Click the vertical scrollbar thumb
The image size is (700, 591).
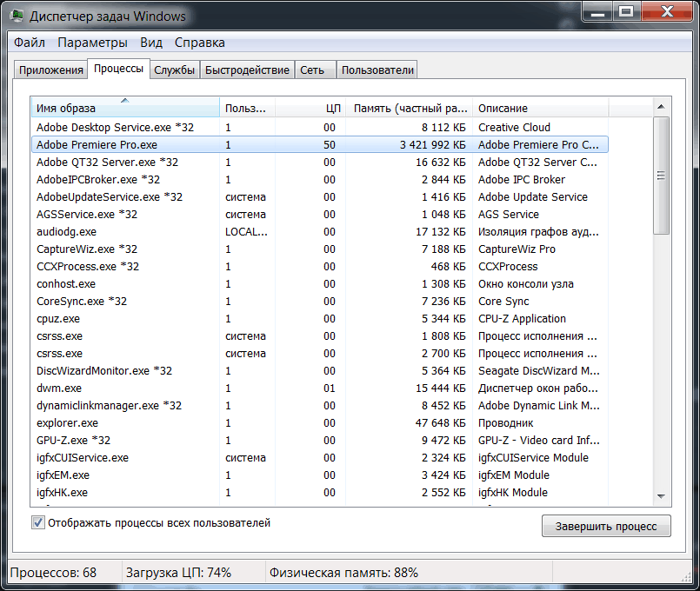661,176
